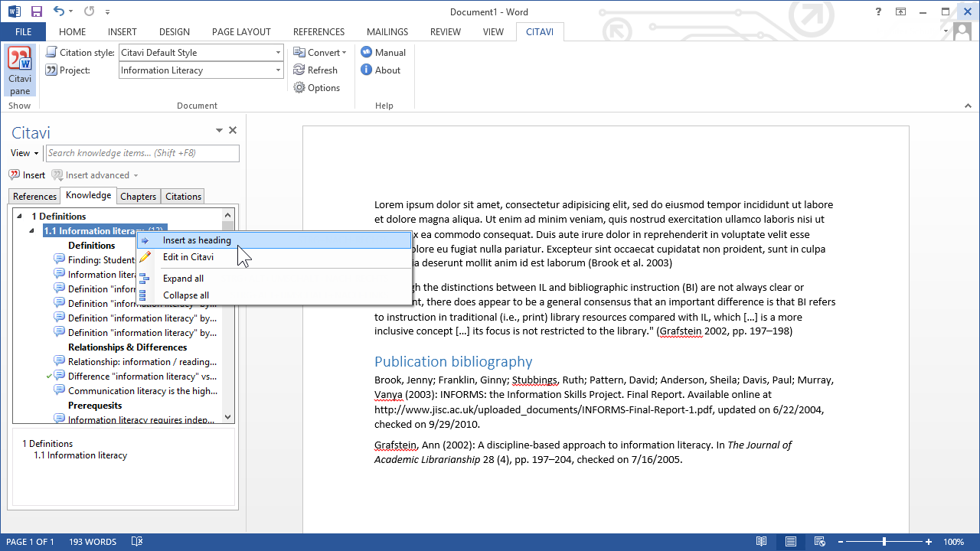Select the Knowledge pane tab
Screen dimensions: 980x551
point(89,195)
